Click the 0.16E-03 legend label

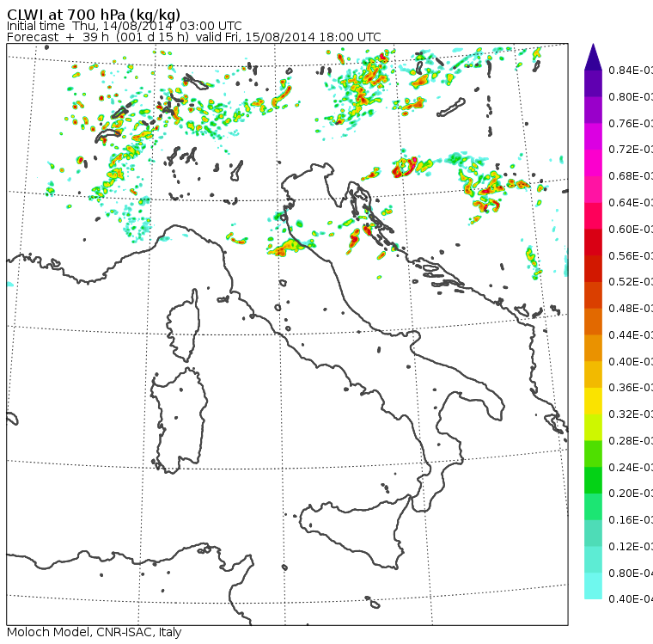(x=631, y=520)
